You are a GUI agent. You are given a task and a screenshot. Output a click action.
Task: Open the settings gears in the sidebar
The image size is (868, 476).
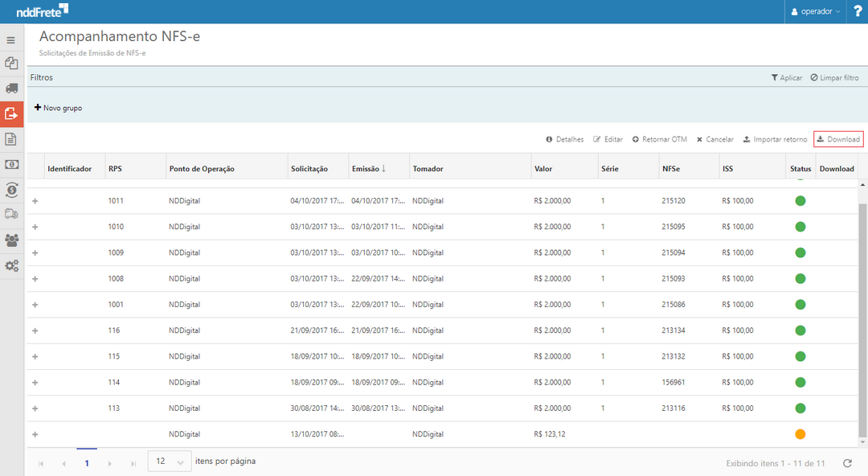[x=11, y=265]
